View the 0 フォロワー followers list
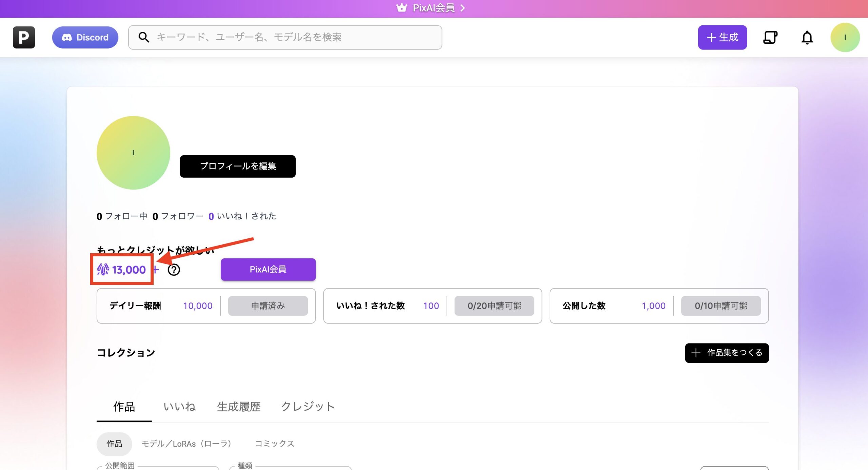Screen dimensions: 868x470 178,216
